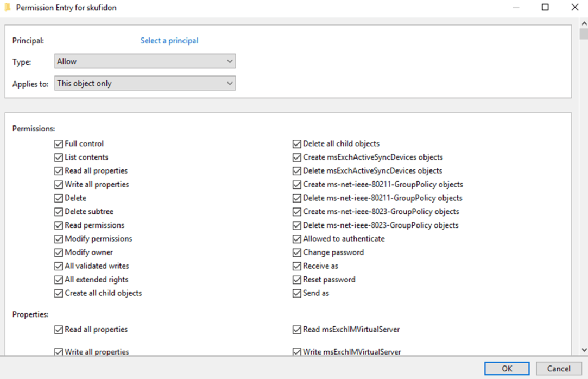Expand the Applies to dropdown

145,83
